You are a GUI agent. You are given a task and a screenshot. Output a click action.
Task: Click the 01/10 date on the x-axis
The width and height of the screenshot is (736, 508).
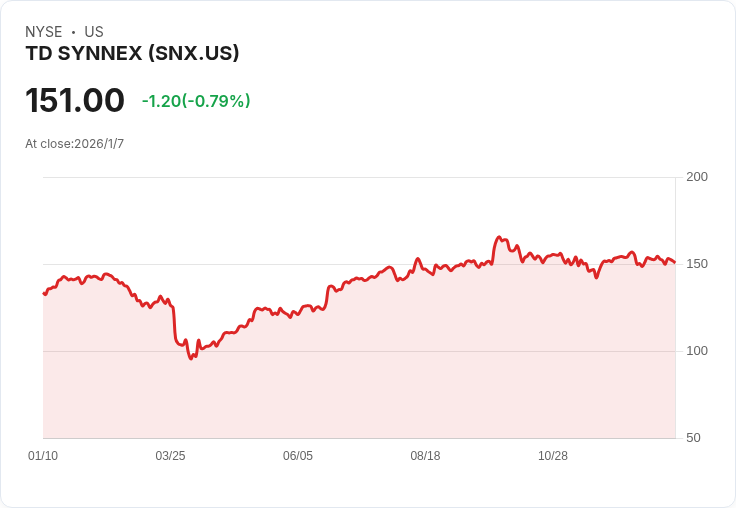tap(43, 456)
